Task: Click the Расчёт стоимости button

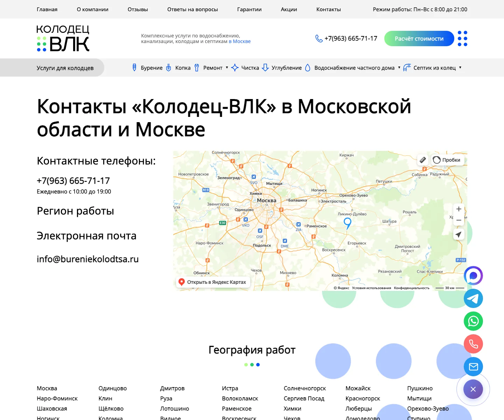Action: 419,38
